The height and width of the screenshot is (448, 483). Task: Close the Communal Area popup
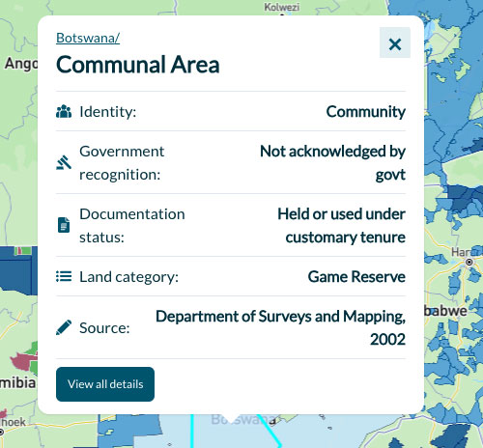(x=395, y=42)
